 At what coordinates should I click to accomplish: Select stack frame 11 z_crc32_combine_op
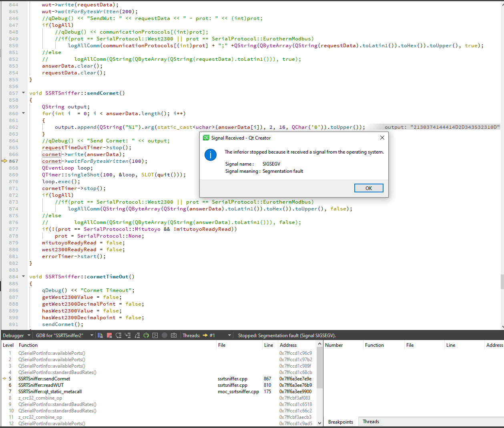tap(159, 417)
